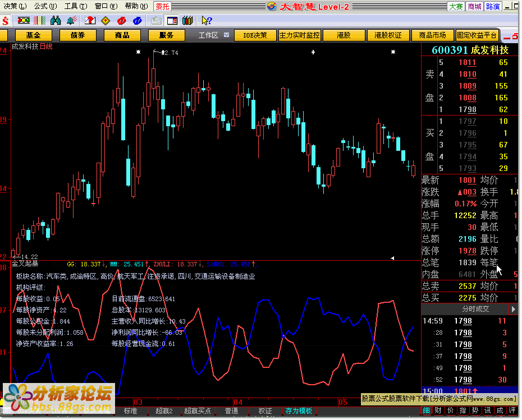Viewport: 522px width, 420px height.
Task: Click the 委托 button
Action: click(x=162, y=6)
